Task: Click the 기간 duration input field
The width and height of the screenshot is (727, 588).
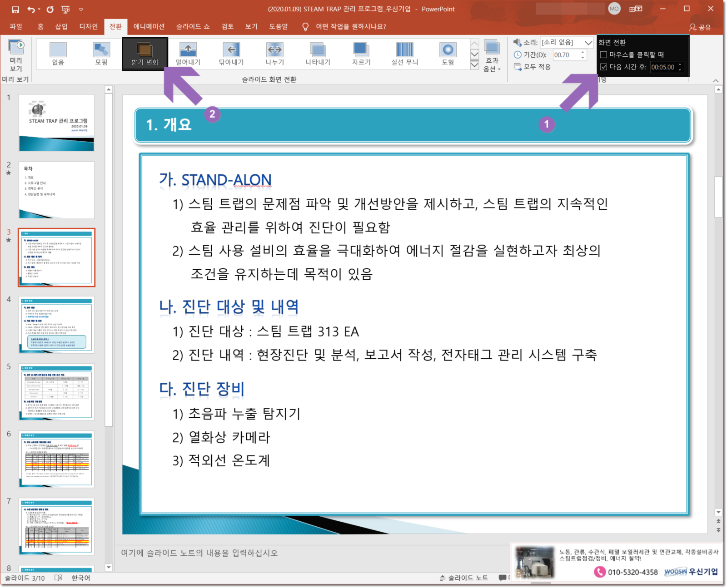Action: pyautogui.click(x=566, y=54)
